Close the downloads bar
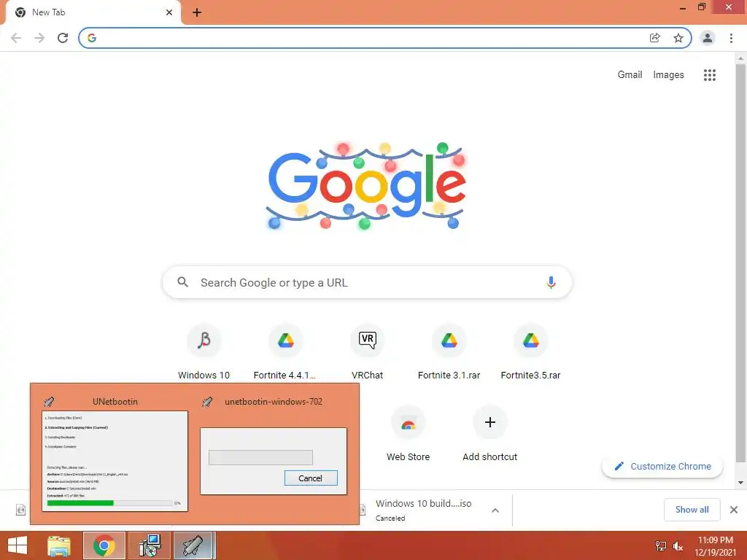 [734, 510]
